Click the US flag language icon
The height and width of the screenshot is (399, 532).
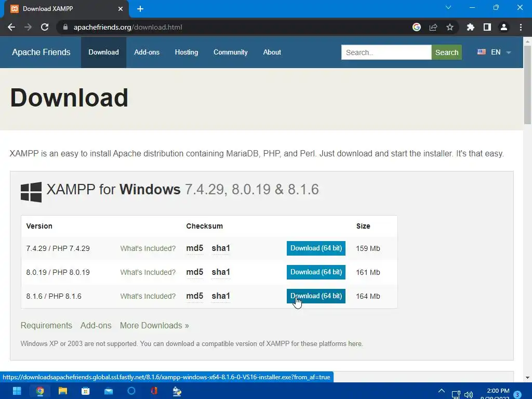point(482,52)
